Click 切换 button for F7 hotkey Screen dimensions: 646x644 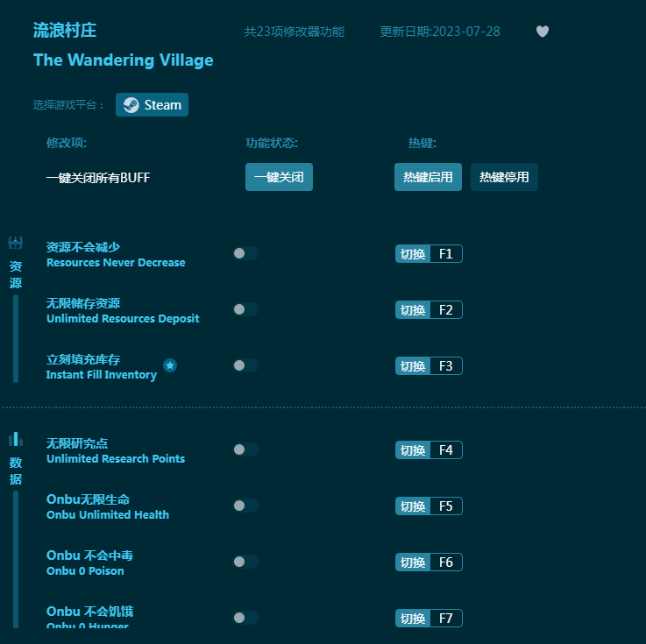click(x=413, y=618)
